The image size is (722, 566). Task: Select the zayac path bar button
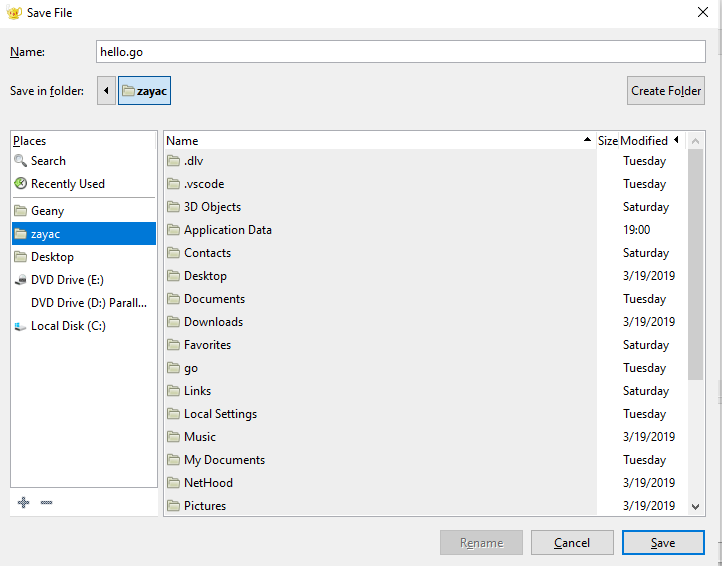pyautogui.click(x=145, y=91)
